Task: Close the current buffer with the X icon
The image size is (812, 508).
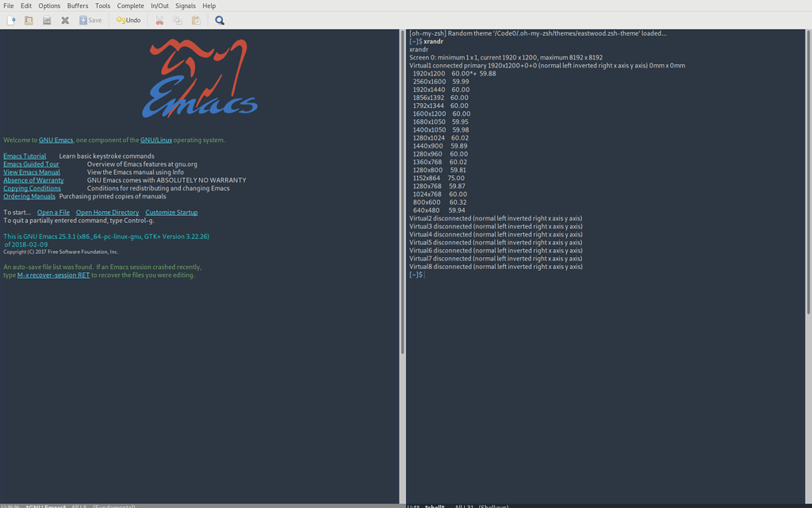Action: pos(65,21)
